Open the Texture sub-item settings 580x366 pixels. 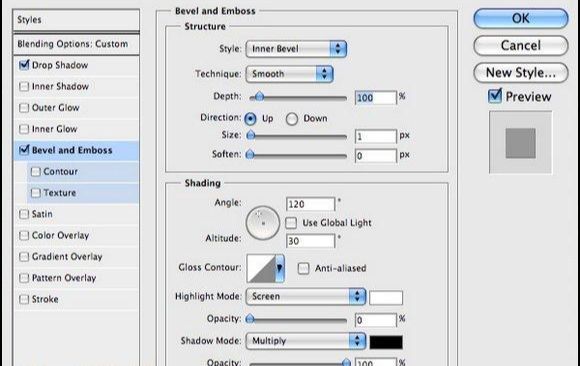(x=60, y=193)
